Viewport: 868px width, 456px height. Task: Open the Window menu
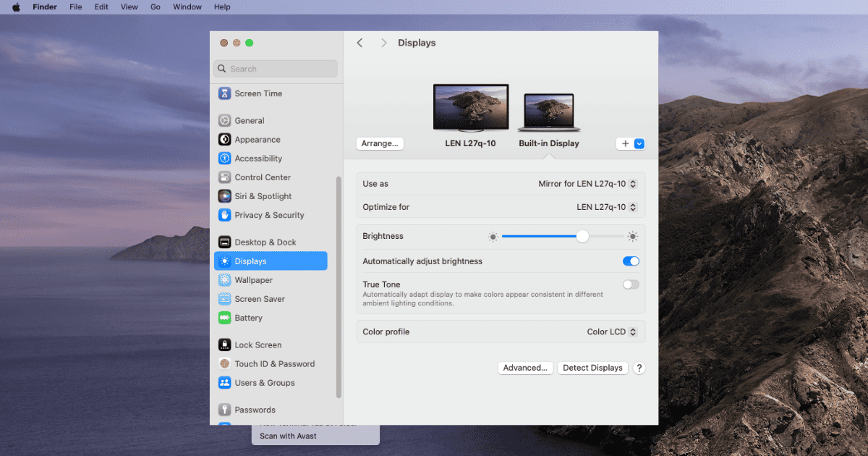187,7
